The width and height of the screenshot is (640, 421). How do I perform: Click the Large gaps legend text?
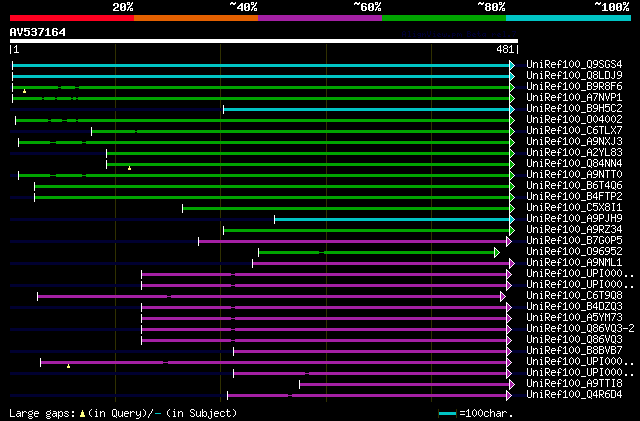click(x=42, y=413)
